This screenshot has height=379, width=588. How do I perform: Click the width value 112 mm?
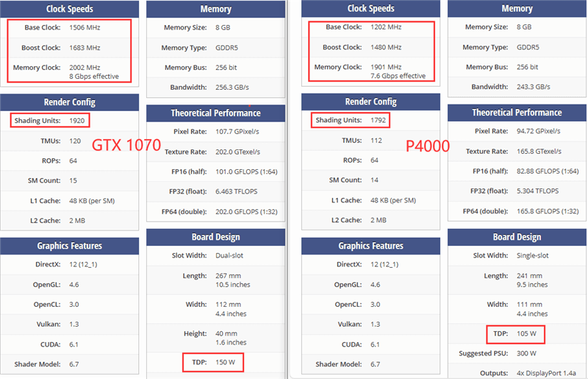coord(229,304)
